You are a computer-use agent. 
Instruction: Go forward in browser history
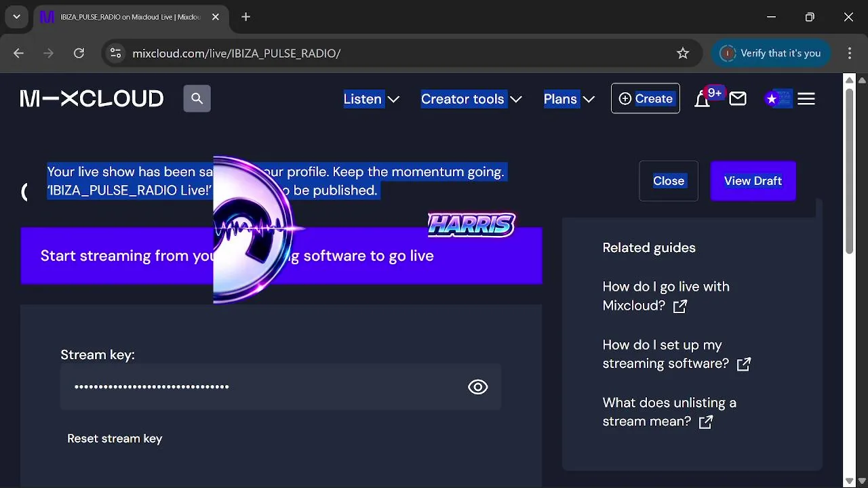click(48, 53)
